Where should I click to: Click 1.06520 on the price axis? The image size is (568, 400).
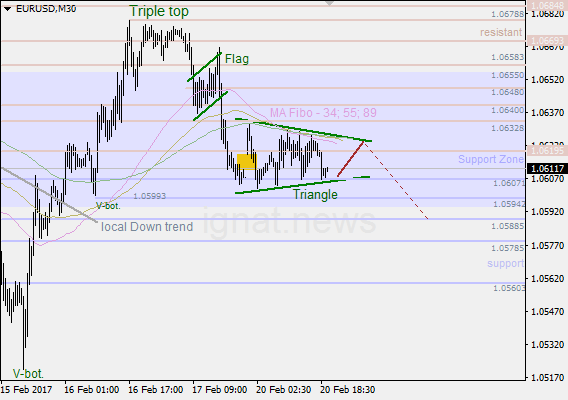(x=547, y=80)
